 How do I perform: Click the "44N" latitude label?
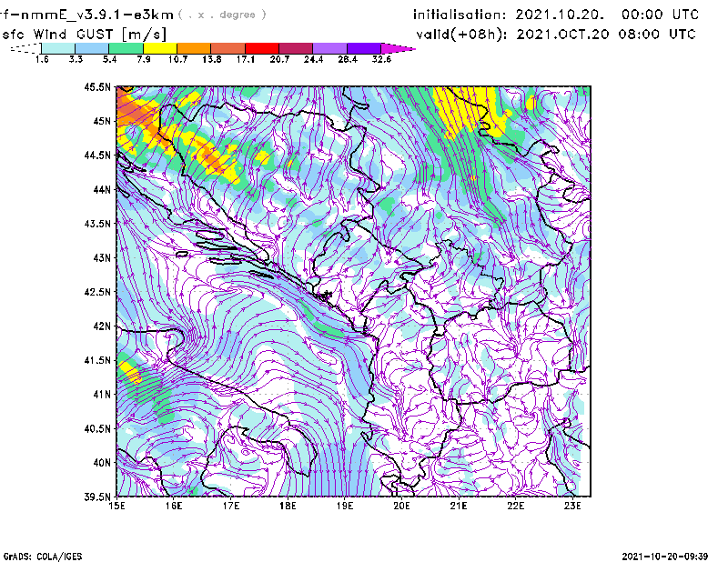coord(102,189)
